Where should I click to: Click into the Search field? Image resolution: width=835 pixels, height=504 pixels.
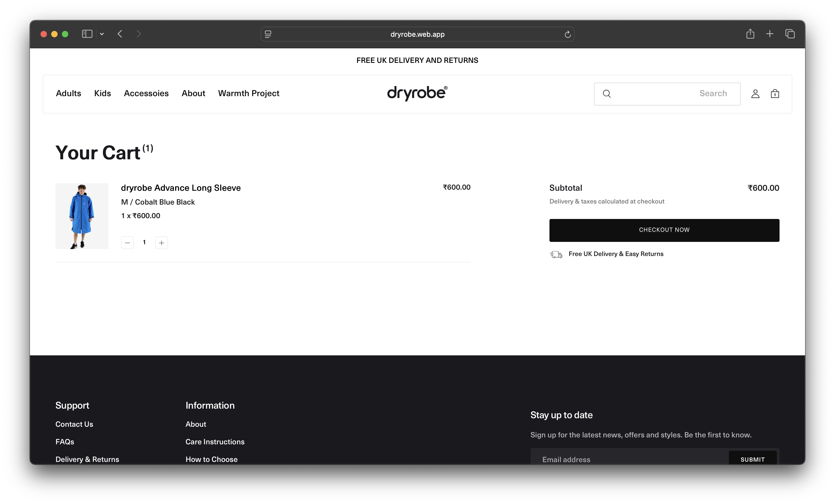(x=667, y=94)
